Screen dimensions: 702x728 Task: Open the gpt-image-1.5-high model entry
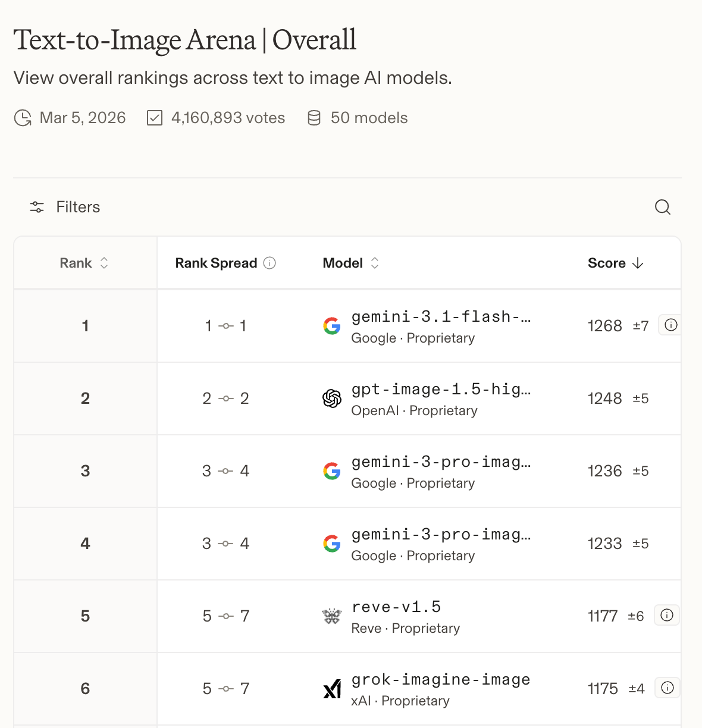(x=441, y=390)
